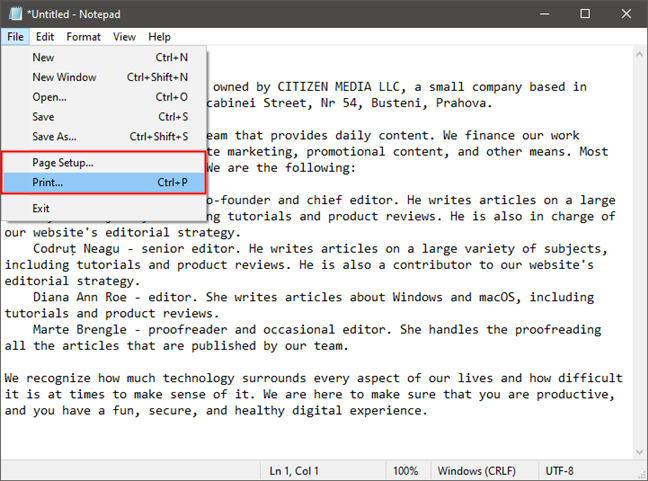Open Page Setup... from the menu
Viewport: 648px width, 481px height.
tap(104, 163)
